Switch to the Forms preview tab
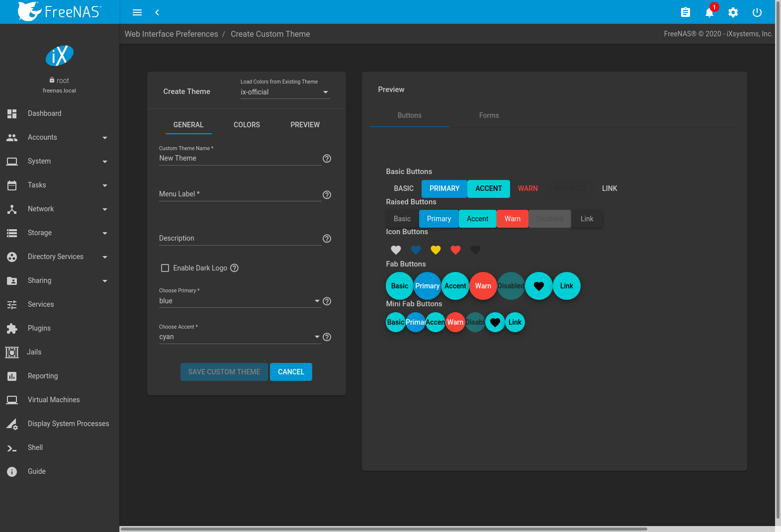This screenshot has height=532, width=781. (x=489, y=115)
